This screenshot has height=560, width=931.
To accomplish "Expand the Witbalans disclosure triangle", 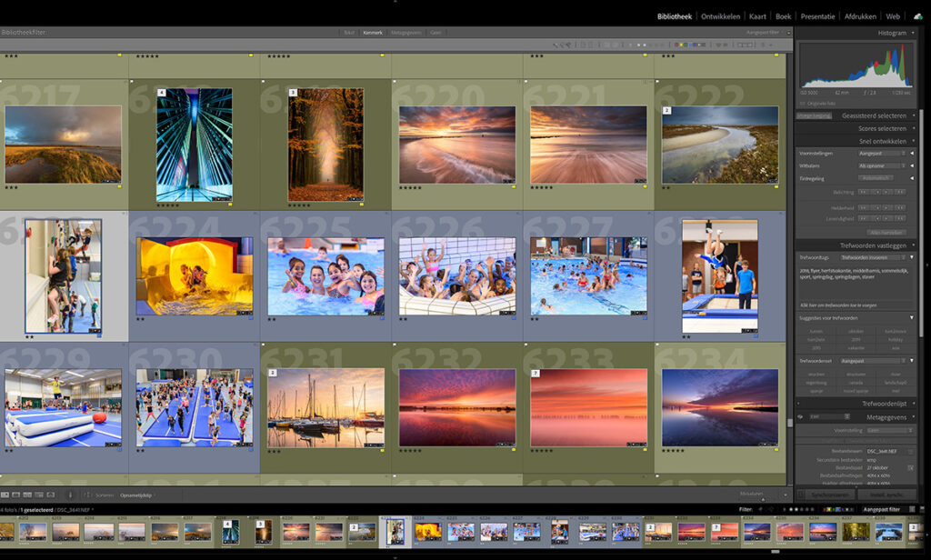I will [912, 165].
